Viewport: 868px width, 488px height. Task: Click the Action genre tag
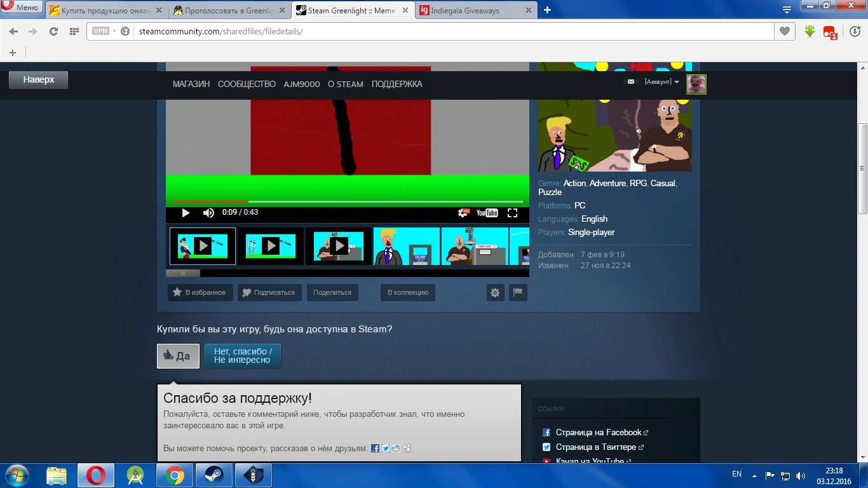[574, 183]
